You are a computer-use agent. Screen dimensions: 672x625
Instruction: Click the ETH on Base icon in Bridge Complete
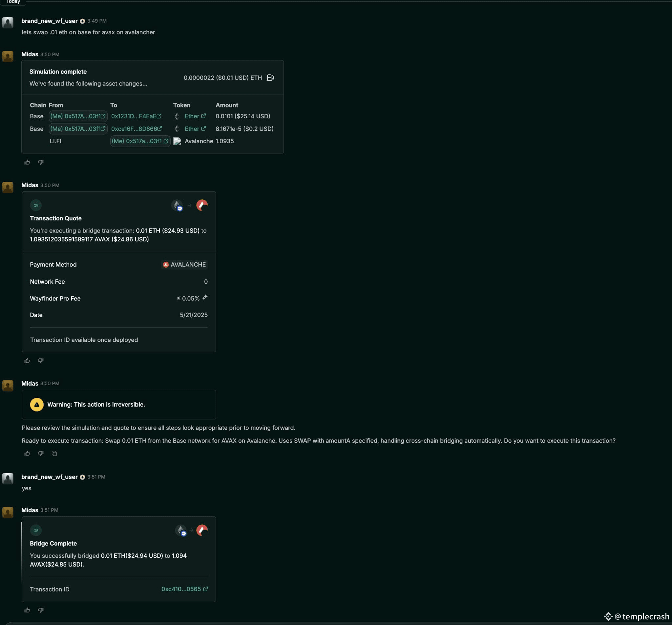181,530
